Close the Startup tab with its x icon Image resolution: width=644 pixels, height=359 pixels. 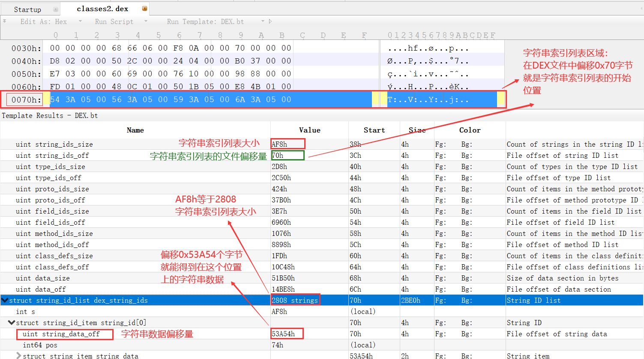pyautogui.click(x=55, y=8)
